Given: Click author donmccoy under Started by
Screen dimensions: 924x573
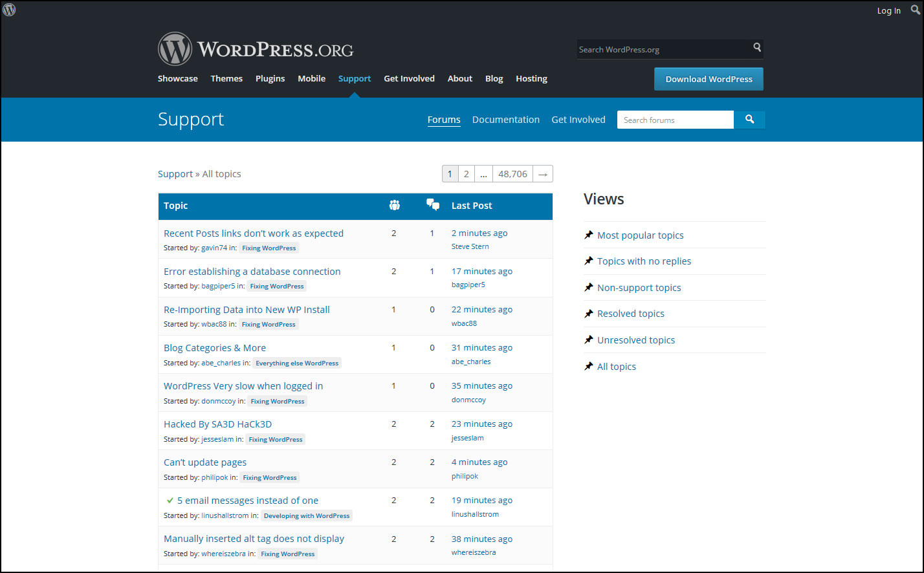Looking at the screenshot, I should (x=218, y=401).
